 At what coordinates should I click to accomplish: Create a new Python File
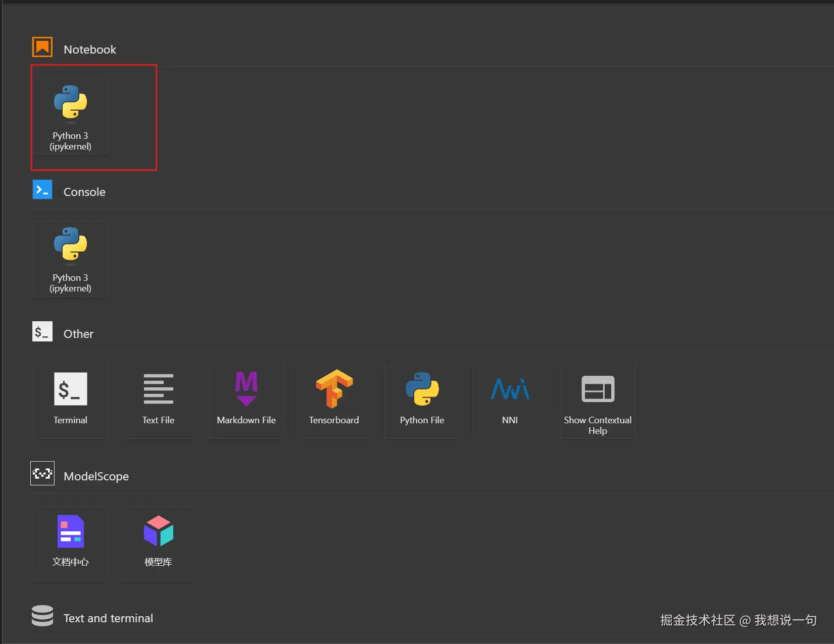(x=422, y=401)
